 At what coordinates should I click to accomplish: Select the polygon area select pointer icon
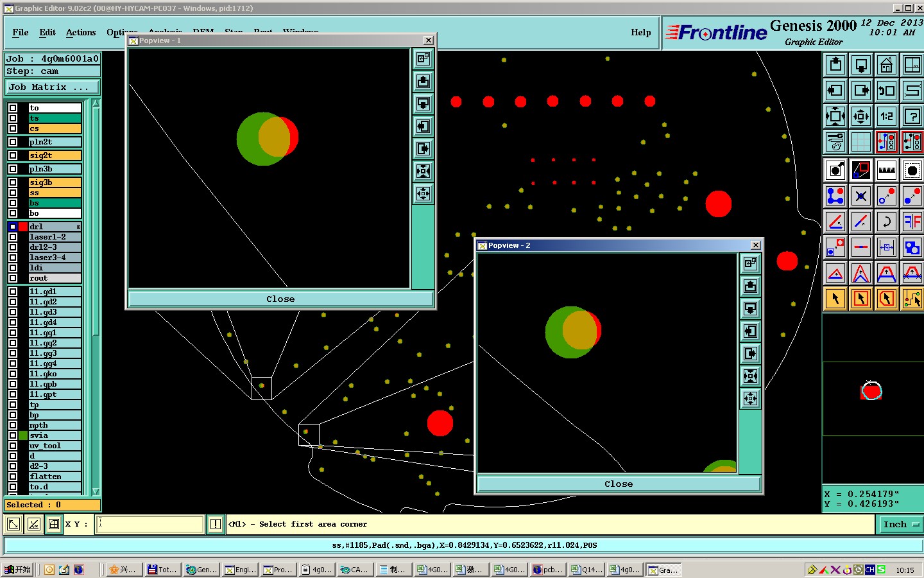click(887, 299)
